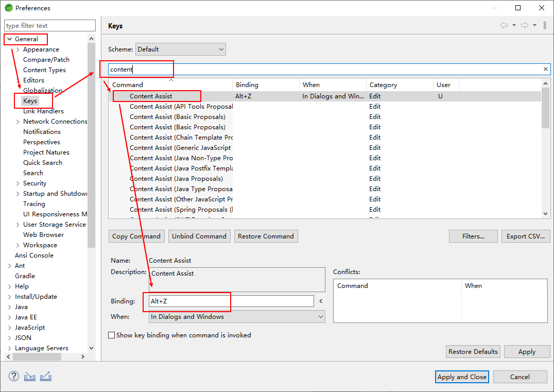Open the Back history dropdown arrow
The image size is (554, 392).
coord(514,25)
